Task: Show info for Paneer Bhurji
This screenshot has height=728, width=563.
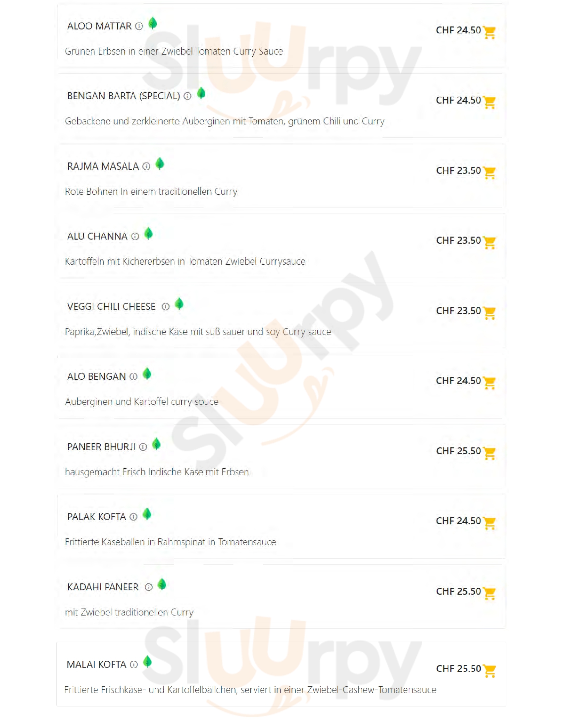Action: (x=143, y=447)
